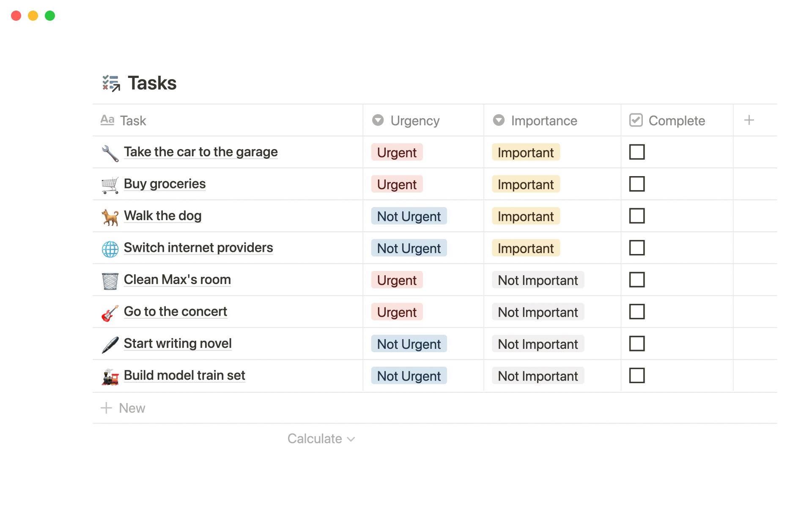Open Importance column header options

point(543,121)
